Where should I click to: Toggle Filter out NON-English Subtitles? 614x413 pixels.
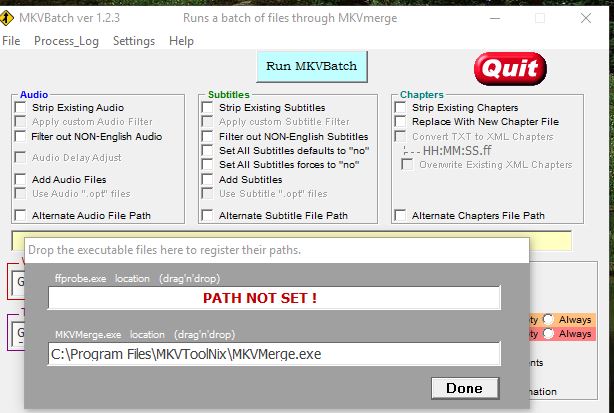[207, 136]
